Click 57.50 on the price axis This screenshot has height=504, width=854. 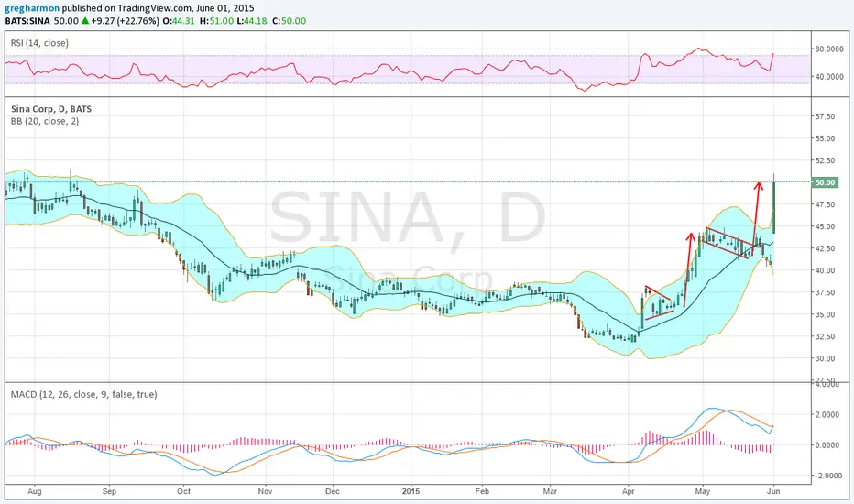(825, 116)
